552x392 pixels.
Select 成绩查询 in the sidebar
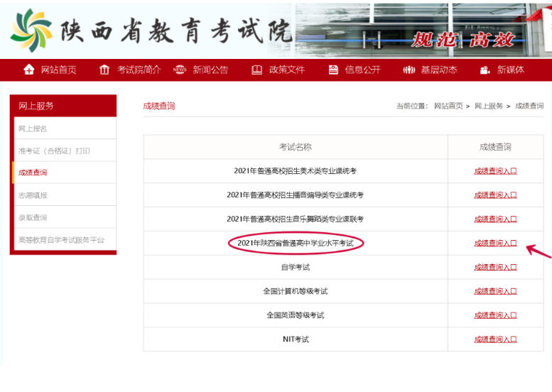point(33,173)
